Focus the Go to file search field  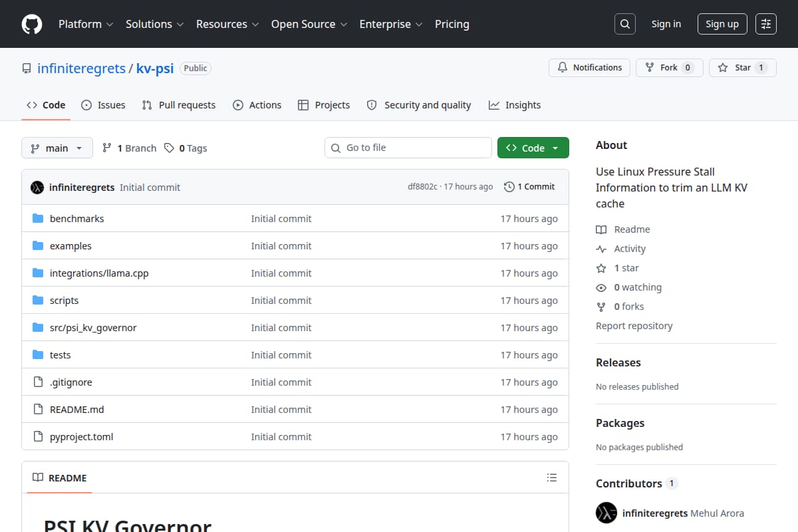(408, 148)
